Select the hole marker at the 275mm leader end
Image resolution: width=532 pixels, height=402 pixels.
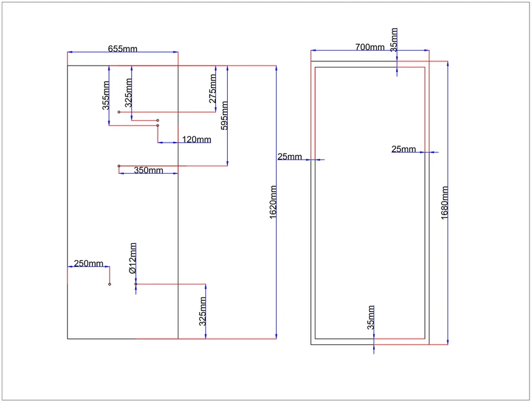(x=119, y=112)
